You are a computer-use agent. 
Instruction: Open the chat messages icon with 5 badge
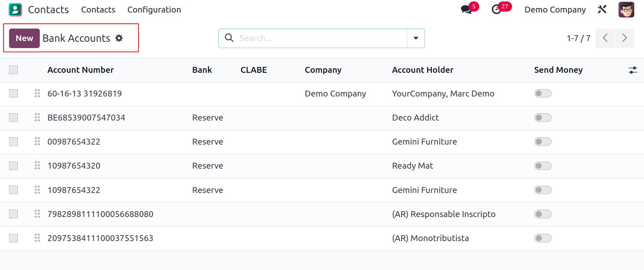coord(466,10)
